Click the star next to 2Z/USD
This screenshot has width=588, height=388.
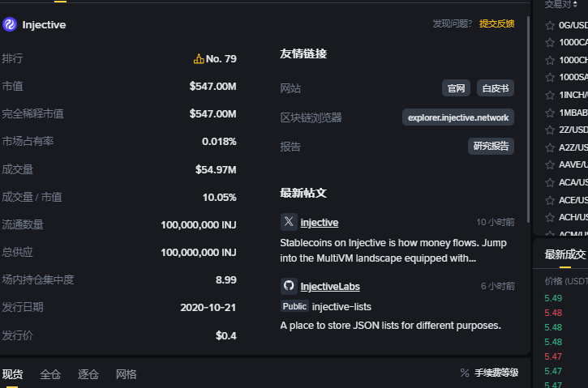click(550, 130)
